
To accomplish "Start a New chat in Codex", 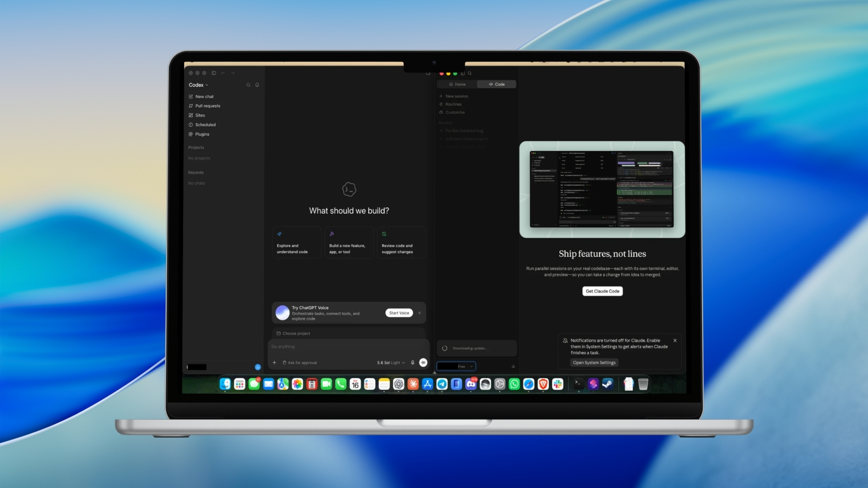I will (201, 97).
